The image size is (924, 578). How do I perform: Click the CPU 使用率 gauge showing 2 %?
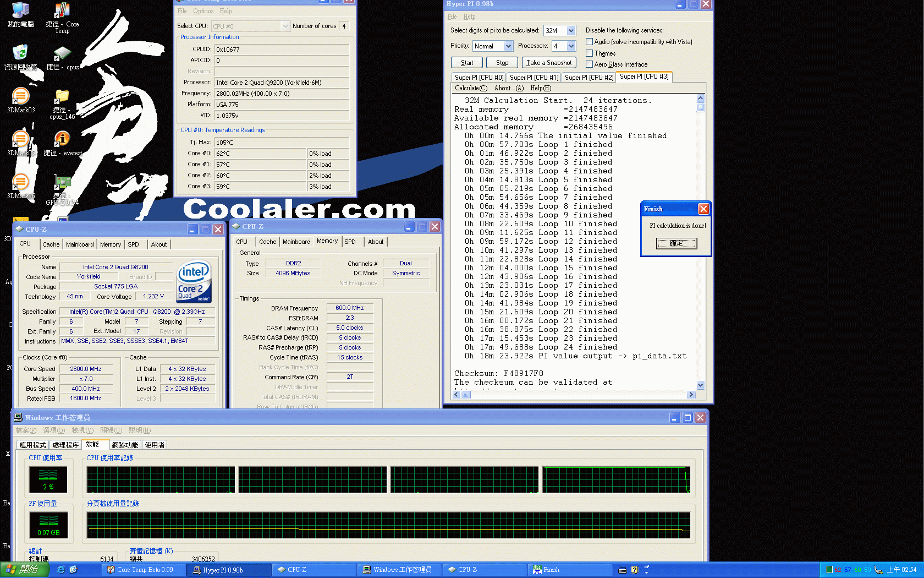coord(48,479)
